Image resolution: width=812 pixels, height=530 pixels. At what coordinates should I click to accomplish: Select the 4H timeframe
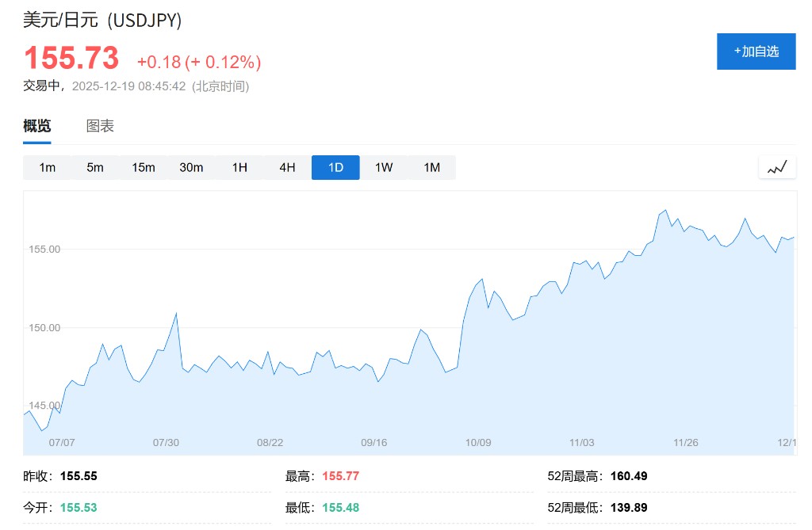click(x=287, y=167)
